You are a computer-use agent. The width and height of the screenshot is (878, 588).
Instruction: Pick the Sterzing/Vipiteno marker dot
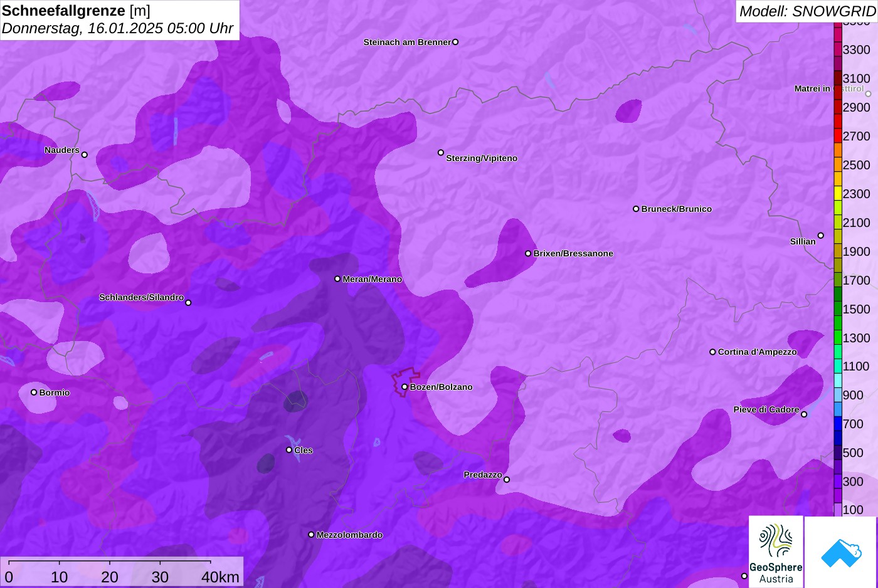click(441, 152)
